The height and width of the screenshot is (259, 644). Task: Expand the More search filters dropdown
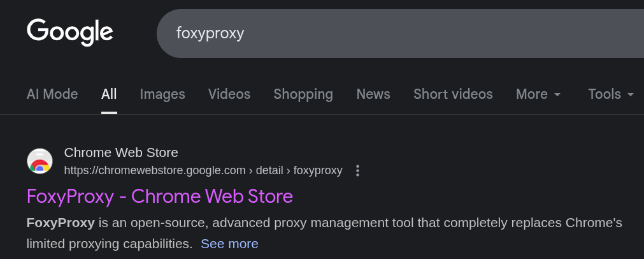pyautogui.click(x=538, y=94)
